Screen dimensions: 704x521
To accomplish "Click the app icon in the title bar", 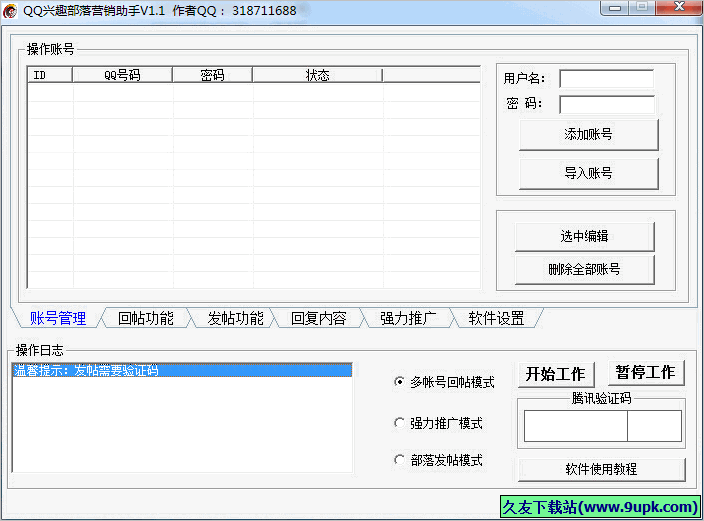I will tap(10, 11).
